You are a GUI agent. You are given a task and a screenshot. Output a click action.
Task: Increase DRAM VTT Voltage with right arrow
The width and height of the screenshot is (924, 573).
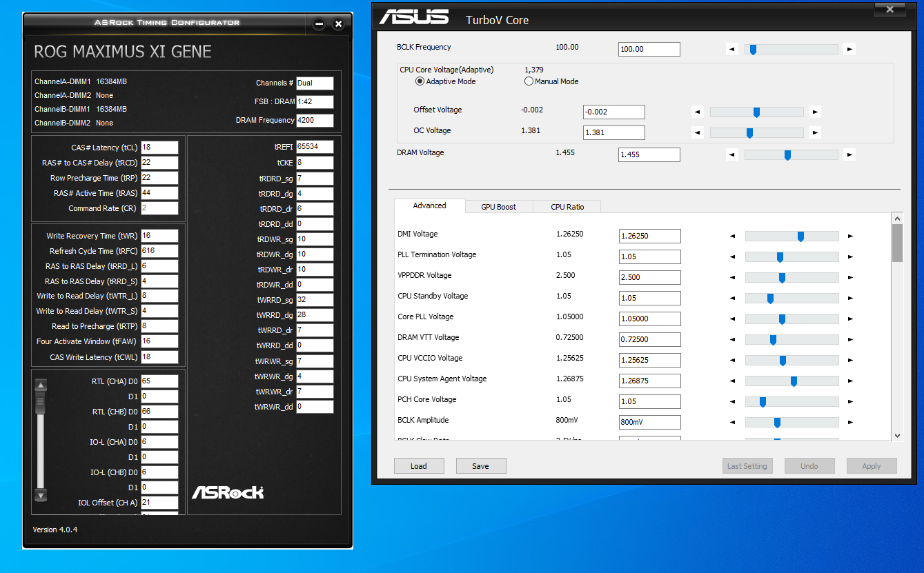click(x=851, y=339)
